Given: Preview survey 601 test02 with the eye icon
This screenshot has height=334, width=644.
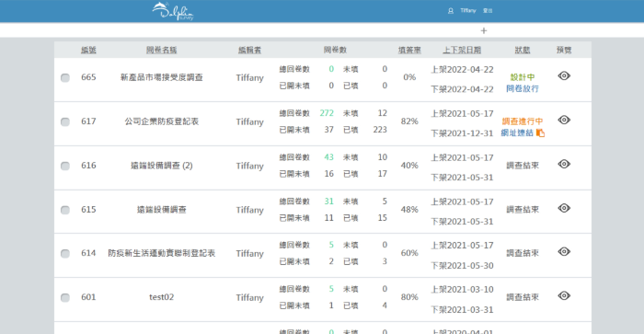Looking at the screenshot, I should coord(564,295).
